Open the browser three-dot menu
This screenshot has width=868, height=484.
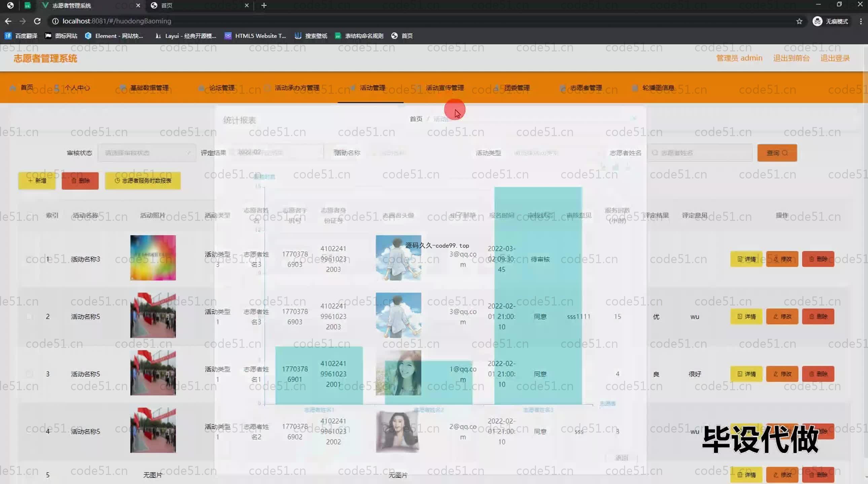(861, 21)
